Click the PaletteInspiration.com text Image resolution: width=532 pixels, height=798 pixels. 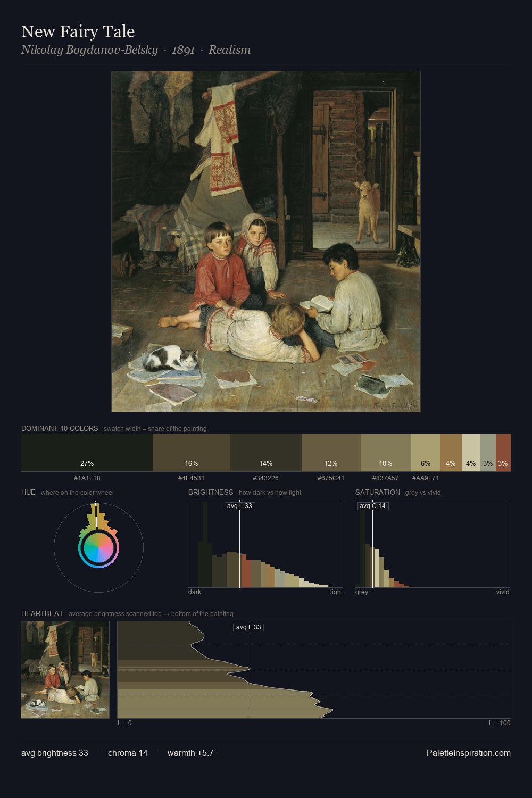click(x=469, y=753)
